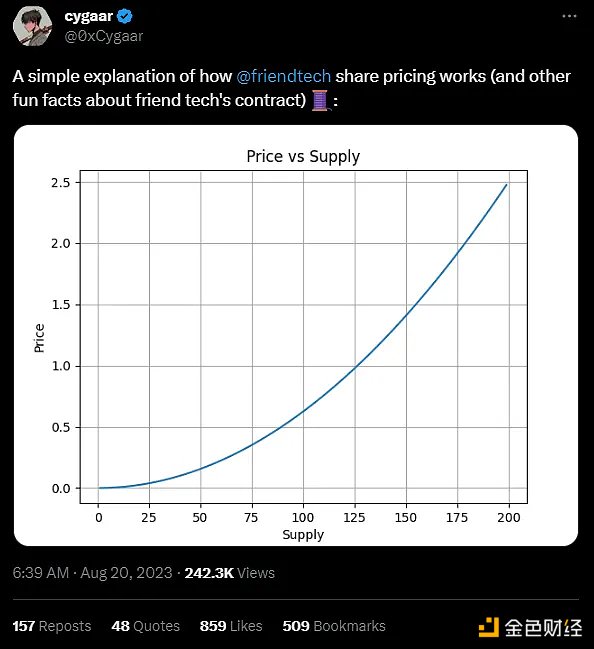The image size is (594, 649).
Task: Click the cygaar display name
Action: (89, 17)
